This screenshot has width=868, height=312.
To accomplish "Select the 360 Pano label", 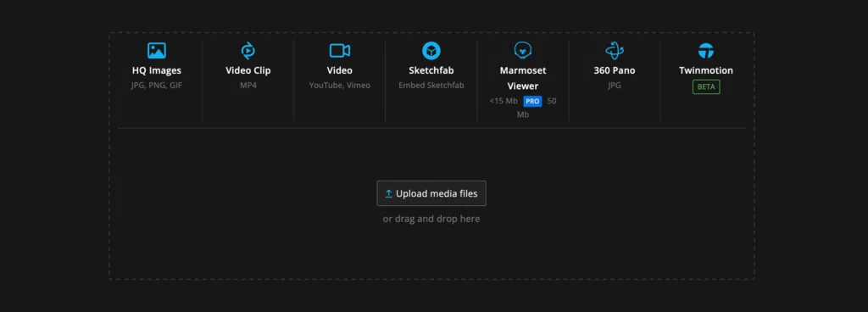I will pyautogui.click(x=615, y=70).
